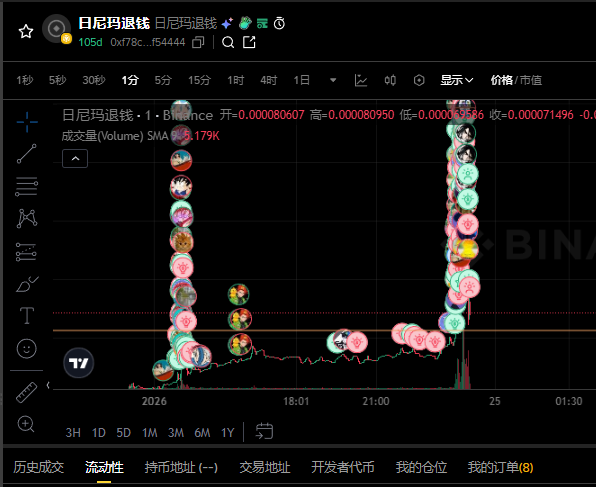Image resolution: width=596 pixels, height=487 pixels.
Task: Select the crosshair cursor tool
Action: (27, 122)
